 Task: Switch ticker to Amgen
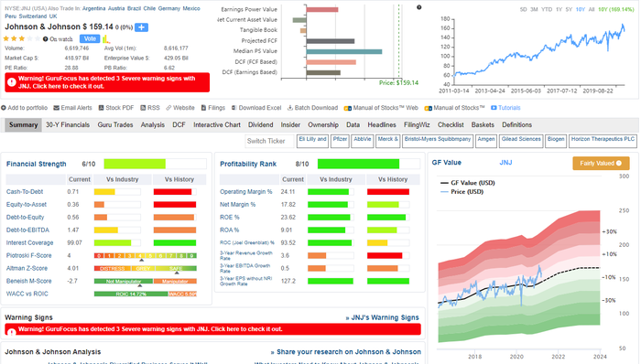[x=486, y=141]
